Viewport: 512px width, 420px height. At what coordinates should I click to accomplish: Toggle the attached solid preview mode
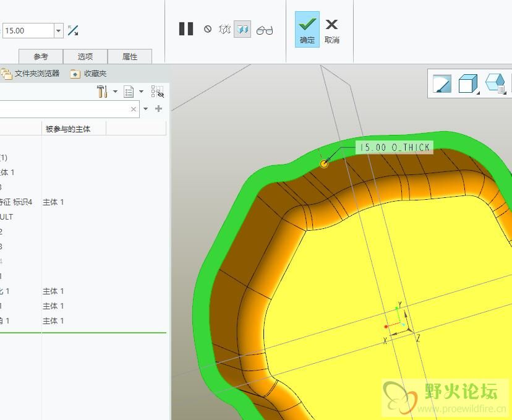[242, 29]
